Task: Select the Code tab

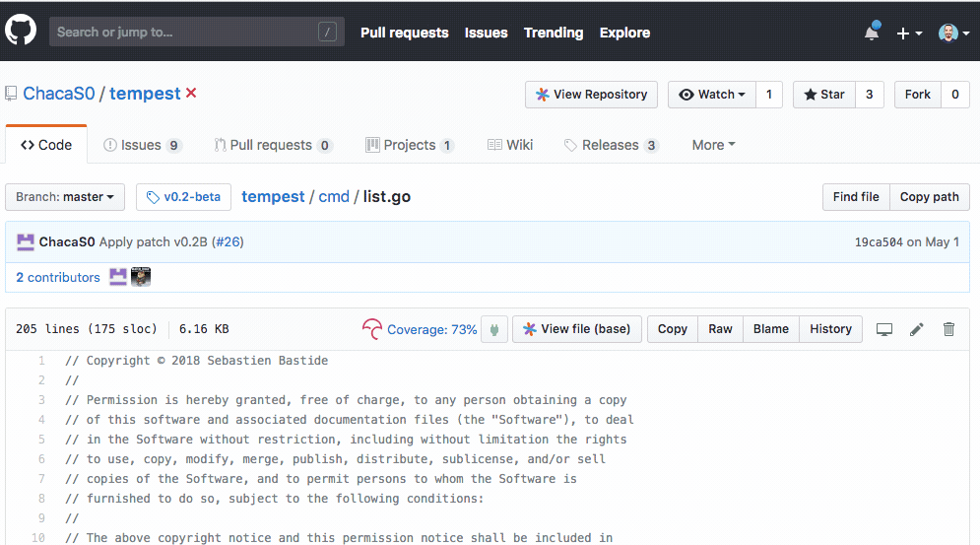Action: 46,145
